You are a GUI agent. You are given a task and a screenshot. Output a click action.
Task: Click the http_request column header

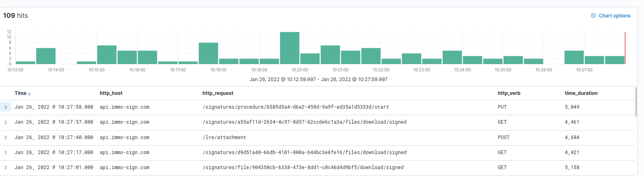point(218,93)
